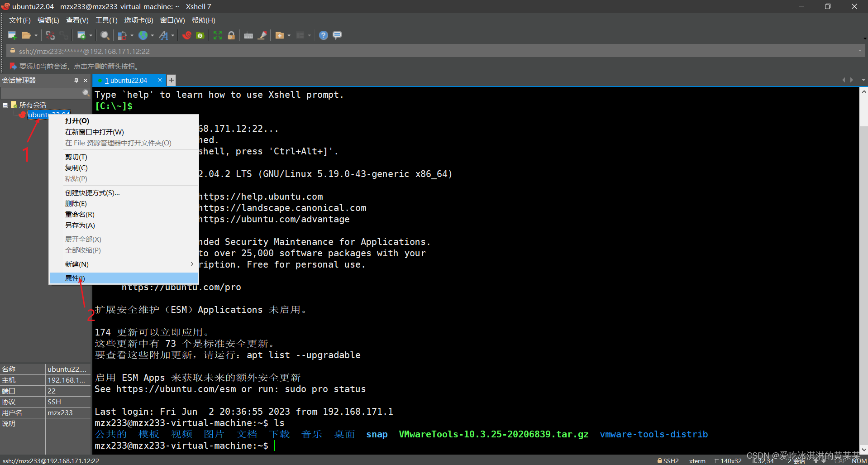
Task: Open Xshell help via the question mark icon
Action: [323, 35]
